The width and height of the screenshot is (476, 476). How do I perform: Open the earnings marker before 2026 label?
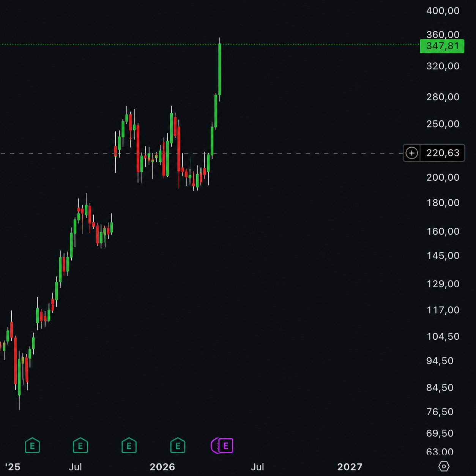tap(129, 446)
